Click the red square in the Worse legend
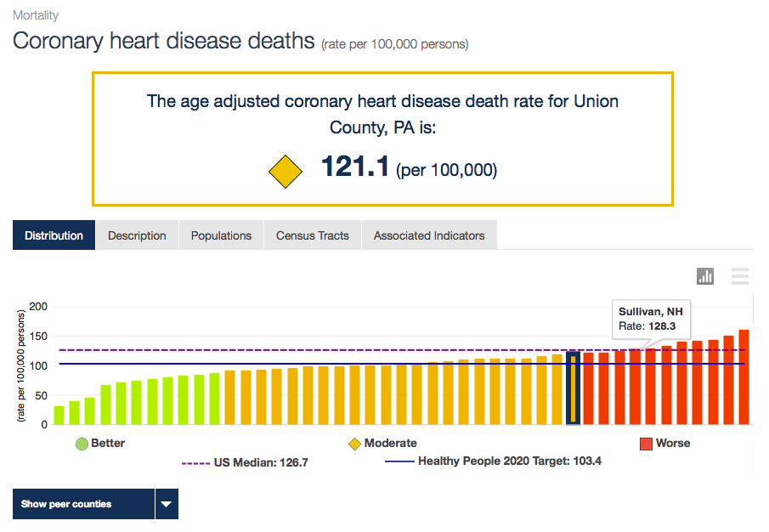This screenshot has width=769, height=532. pos(643,443)
